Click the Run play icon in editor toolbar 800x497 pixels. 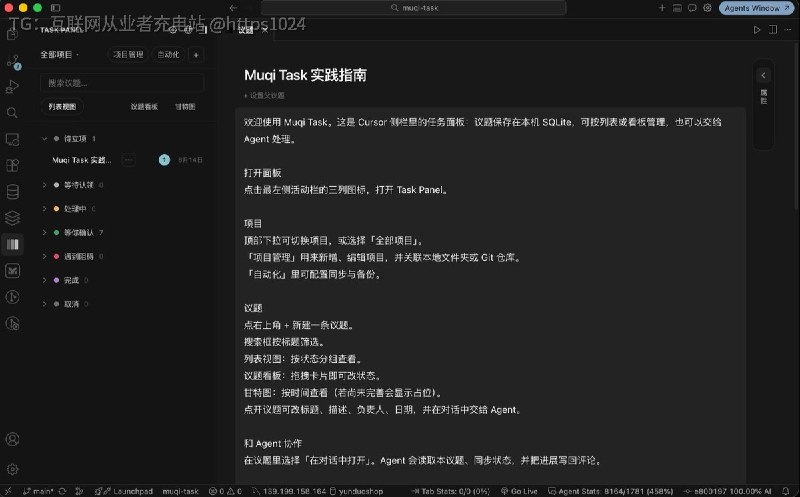tap(757, 30)
